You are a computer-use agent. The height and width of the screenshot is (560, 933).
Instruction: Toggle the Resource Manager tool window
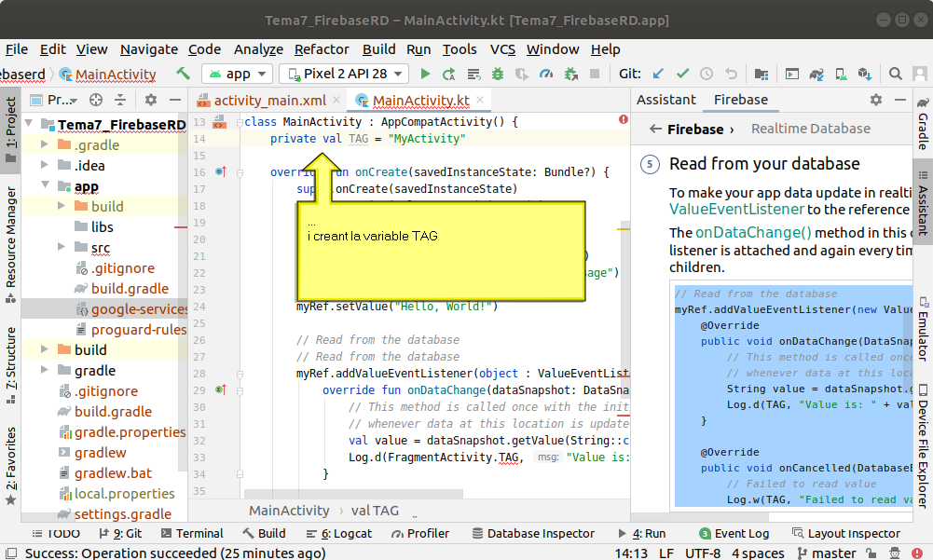(10, 244)
